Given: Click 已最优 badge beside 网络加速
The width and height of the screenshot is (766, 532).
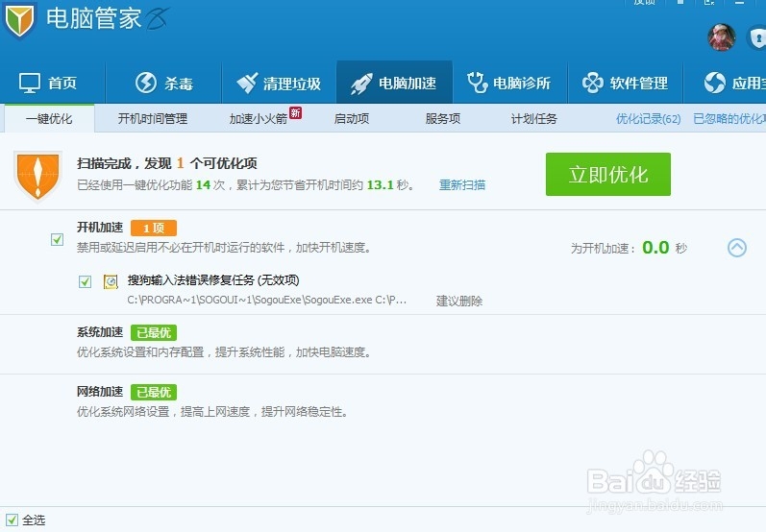Looking at the screenshot, I should [154, 393].
